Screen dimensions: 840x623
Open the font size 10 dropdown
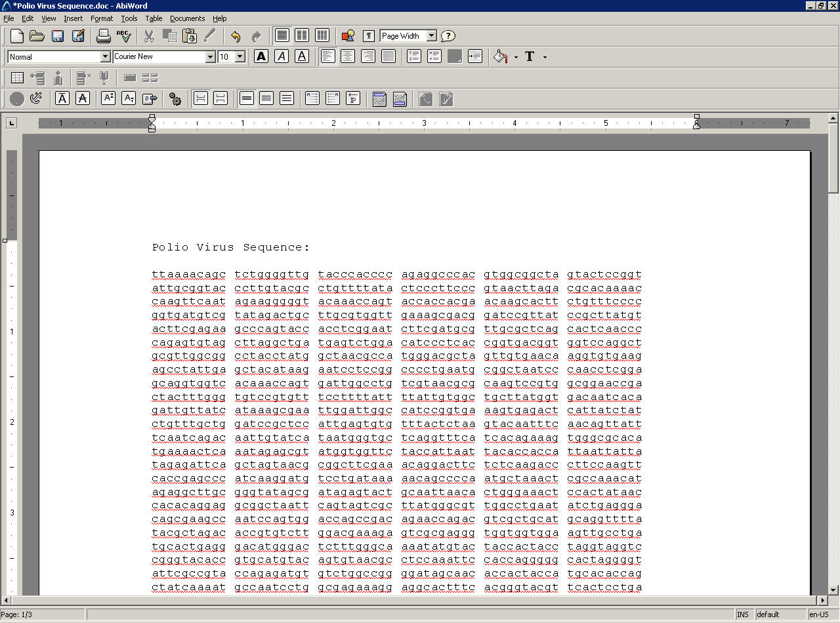click(x=240, y=57)
